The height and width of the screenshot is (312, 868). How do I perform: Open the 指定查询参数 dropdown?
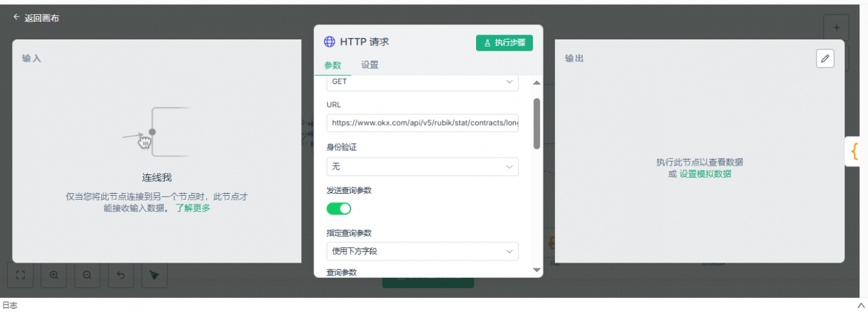click(x=422, y=251)
